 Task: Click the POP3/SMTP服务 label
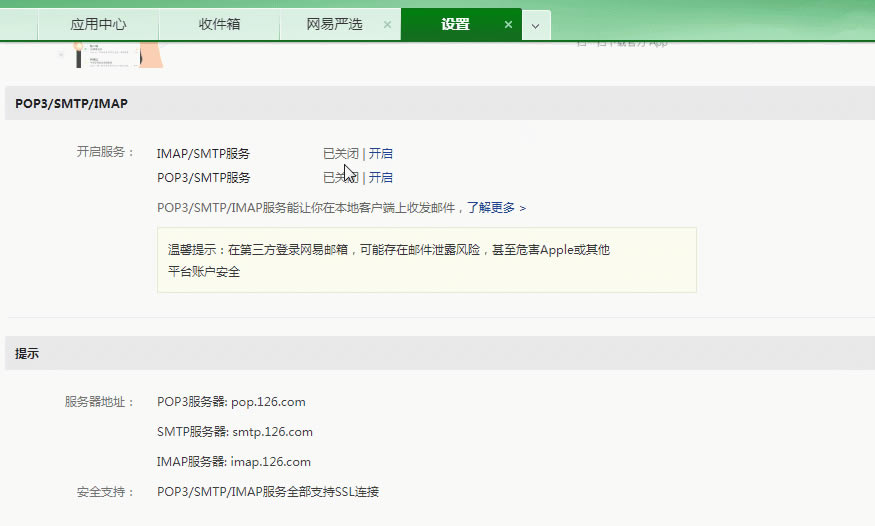(x=203, y=178)
